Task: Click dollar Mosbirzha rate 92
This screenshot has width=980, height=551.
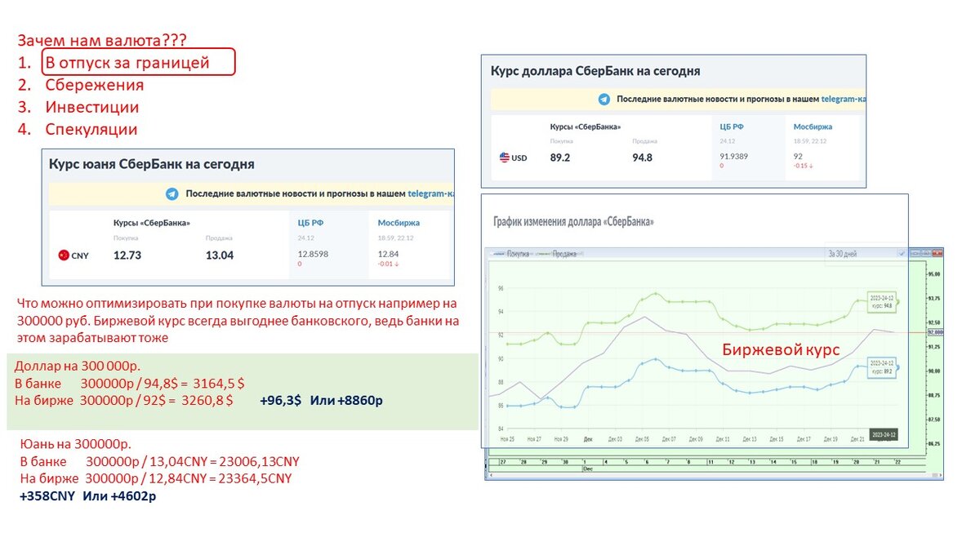Action: coord(799,156)
